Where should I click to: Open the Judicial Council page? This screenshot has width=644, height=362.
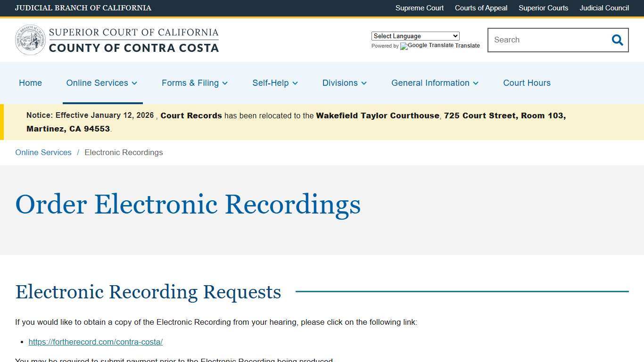tap(604, 8)
